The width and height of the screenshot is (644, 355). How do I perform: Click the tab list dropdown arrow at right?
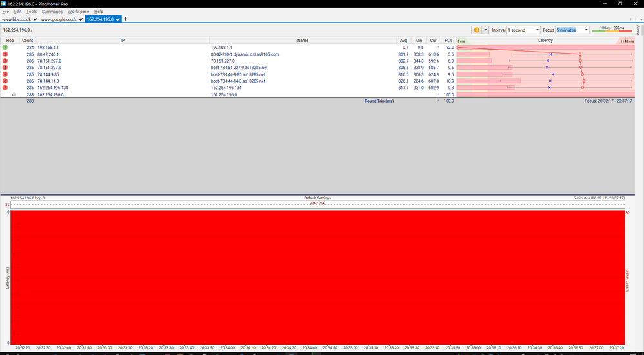[641, 19]
